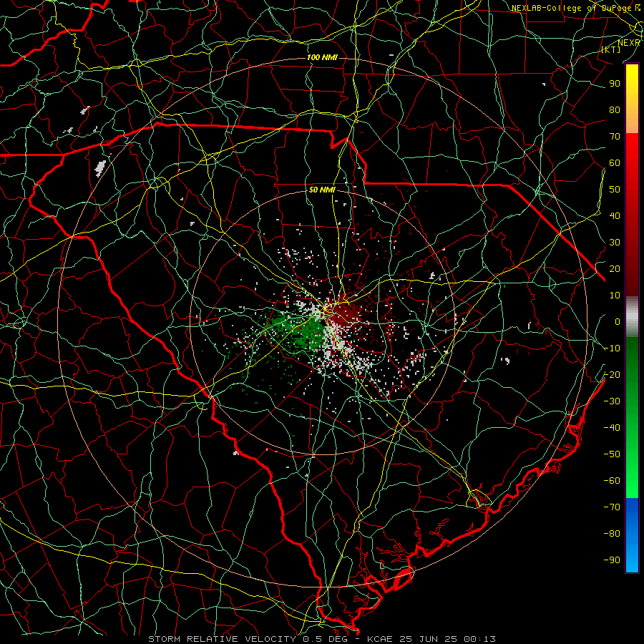Screen dimensions: 644x644
Task: Click the 0 value on the velocity scale
Action: click(x=618, y=322)
